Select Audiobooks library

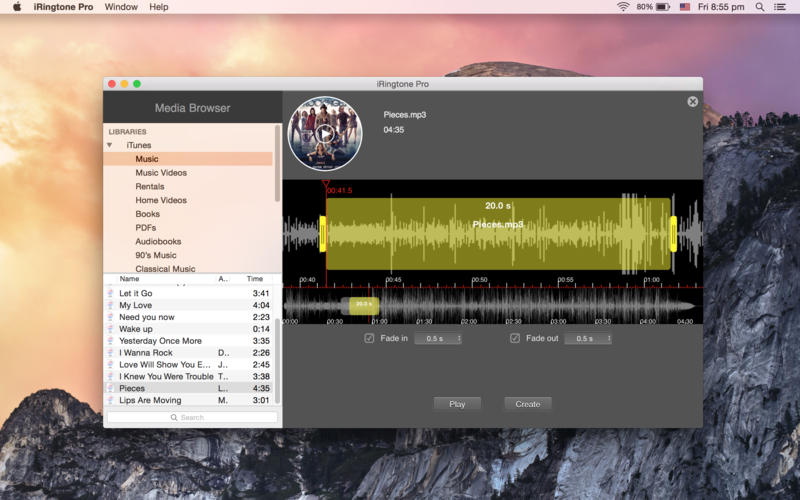click(x=158, y=241)
